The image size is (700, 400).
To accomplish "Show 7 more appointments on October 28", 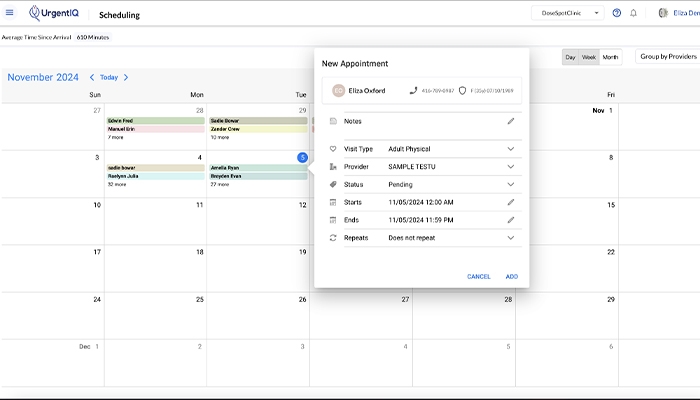I will pyautogui.click(x=116, y=137).
